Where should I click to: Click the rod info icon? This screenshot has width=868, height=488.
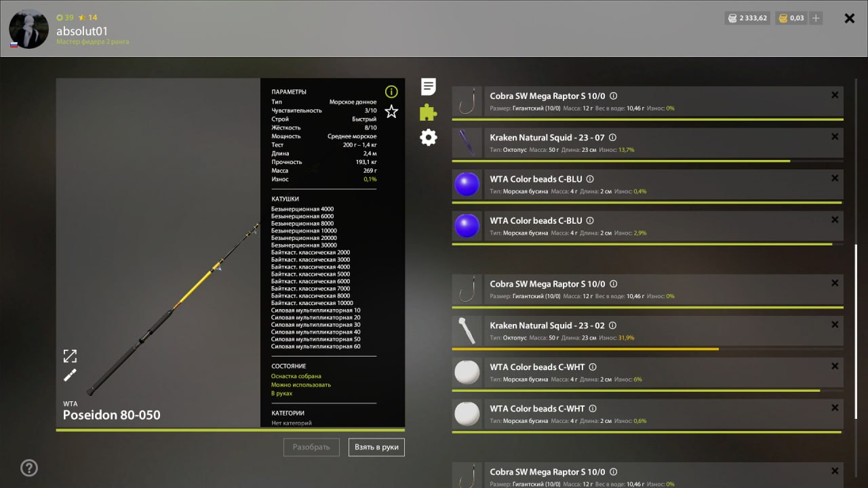tap(391, 91)
